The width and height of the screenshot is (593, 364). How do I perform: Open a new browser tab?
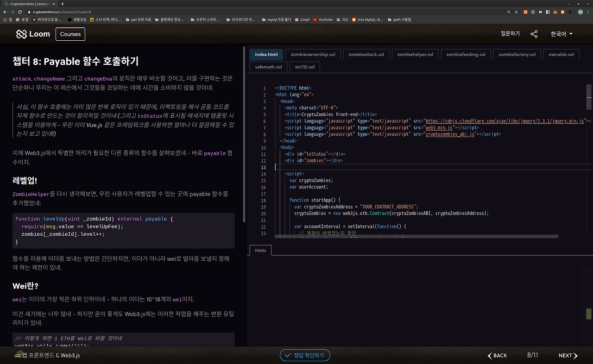(63, 4)
